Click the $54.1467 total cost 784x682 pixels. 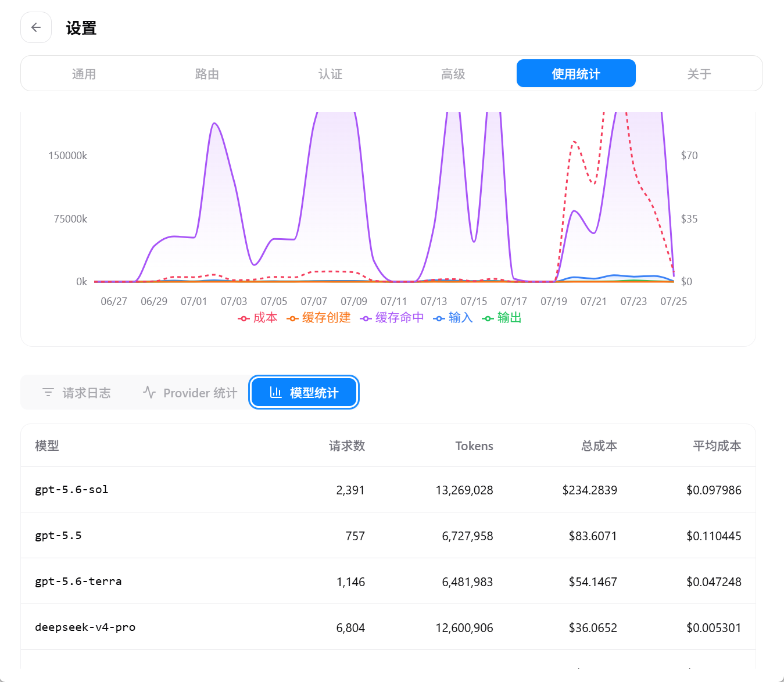coord(593,582)
